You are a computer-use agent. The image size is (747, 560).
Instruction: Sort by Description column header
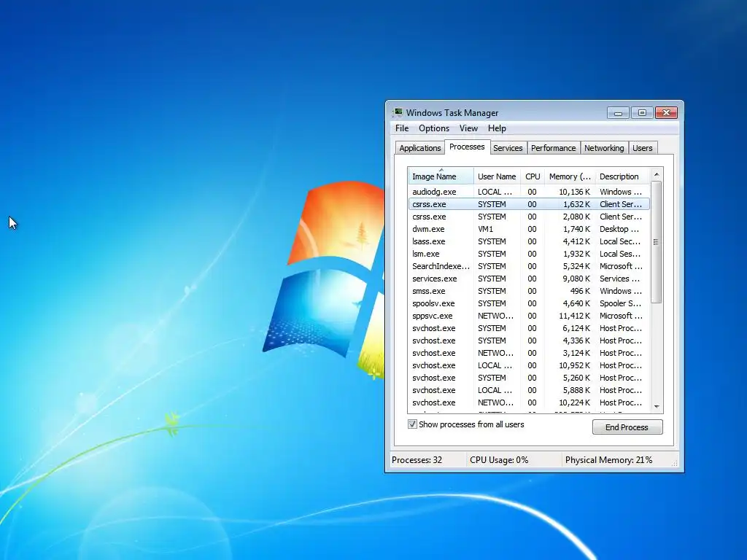coord(622,176)
